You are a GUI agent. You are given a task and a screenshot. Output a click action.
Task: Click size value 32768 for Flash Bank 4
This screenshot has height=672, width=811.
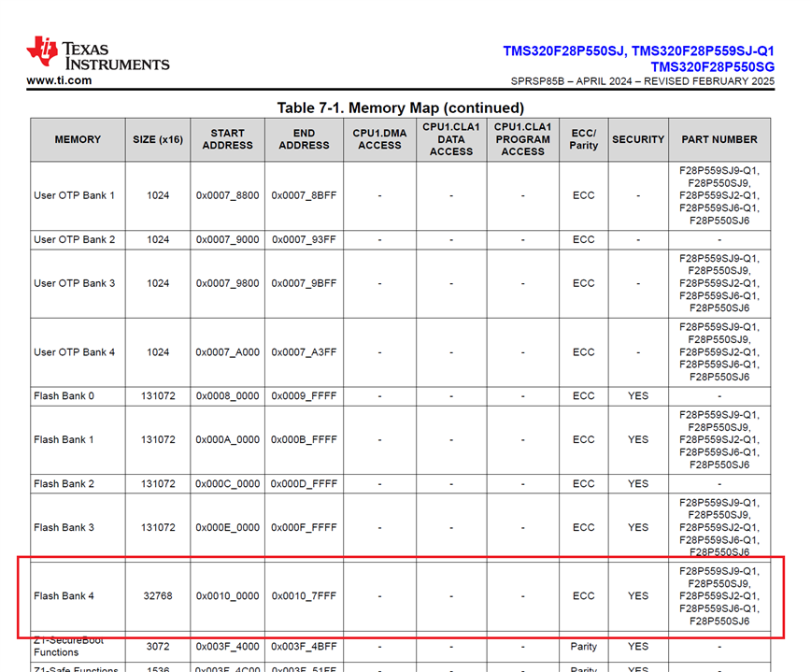click(x=158, y=596)
